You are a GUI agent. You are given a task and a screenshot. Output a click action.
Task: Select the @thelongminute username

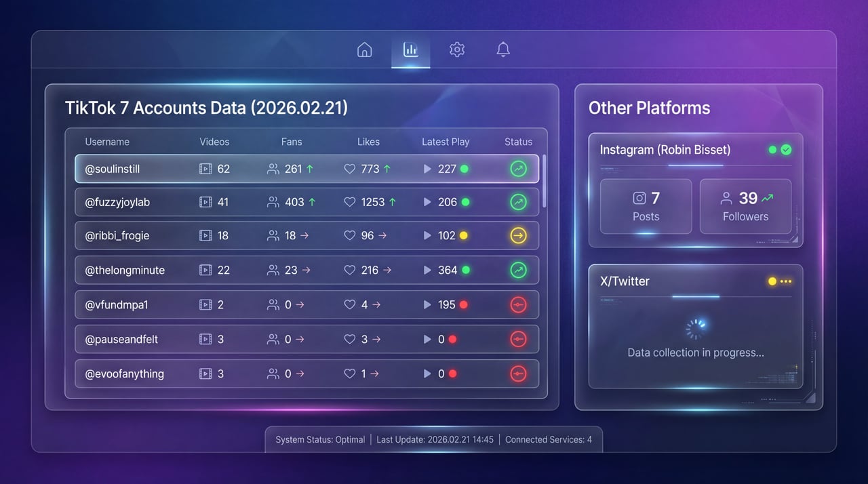coord(125,270)
